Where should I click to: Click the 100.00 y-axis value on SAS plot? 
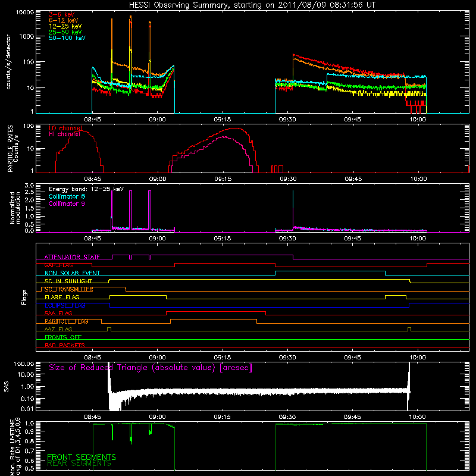pyautogui.click(x=24, y=364)
